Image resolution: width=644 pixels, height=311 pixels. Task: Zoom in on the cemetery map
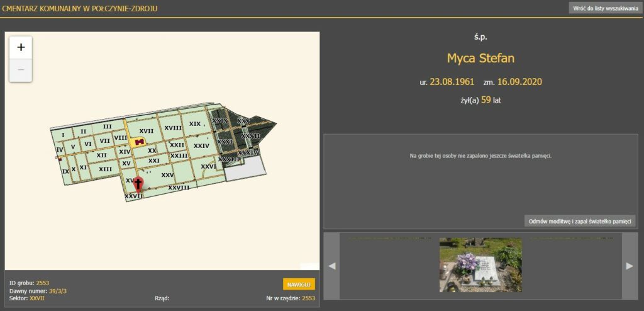click(x=21, y=47)
